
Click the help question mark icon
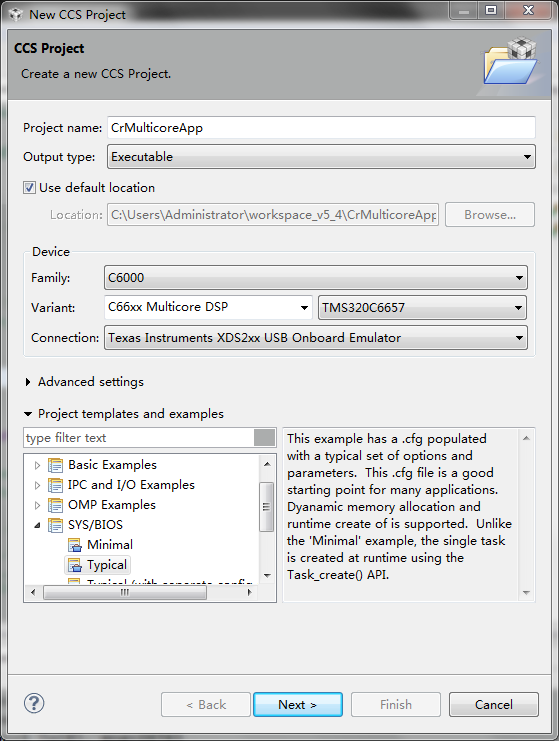[x=34, y=703]
